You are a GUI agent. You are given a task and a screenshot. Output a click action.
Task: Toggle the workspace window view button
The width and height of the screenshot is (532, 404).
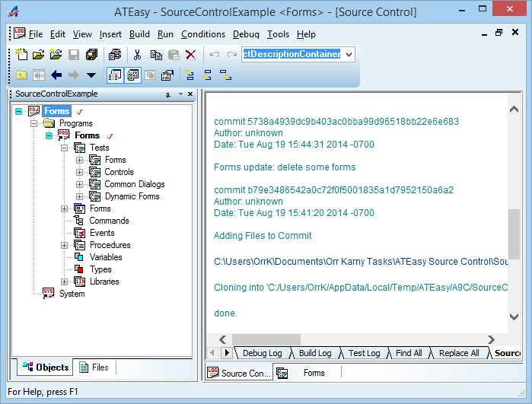click(x=115, y=75)
